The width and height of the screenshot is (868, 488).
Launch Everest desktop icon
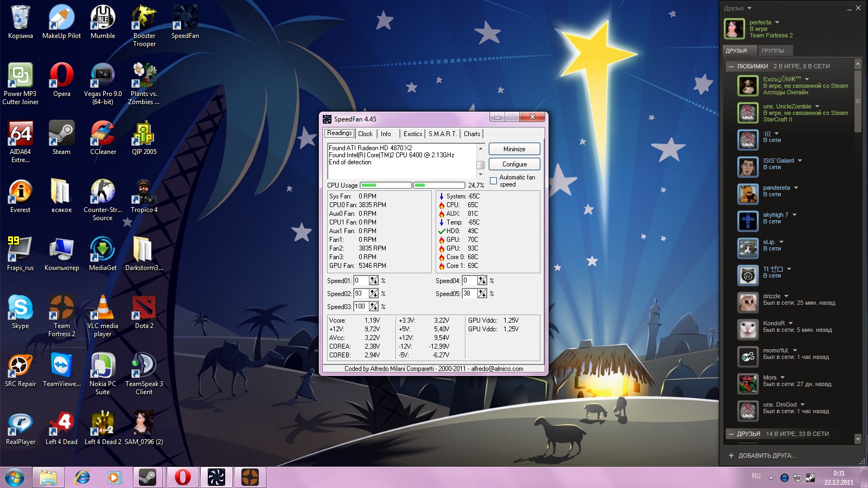coord(20,196)
